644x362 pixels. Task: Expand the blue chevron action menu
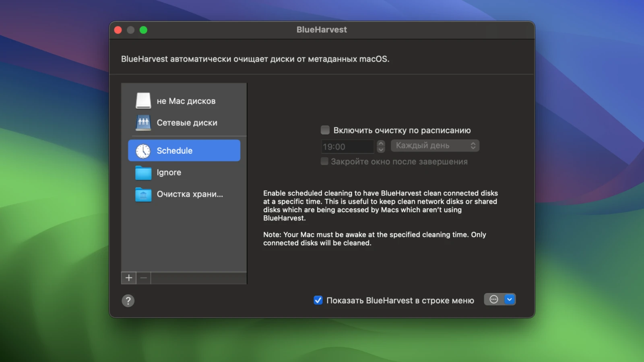pos(510,299)
